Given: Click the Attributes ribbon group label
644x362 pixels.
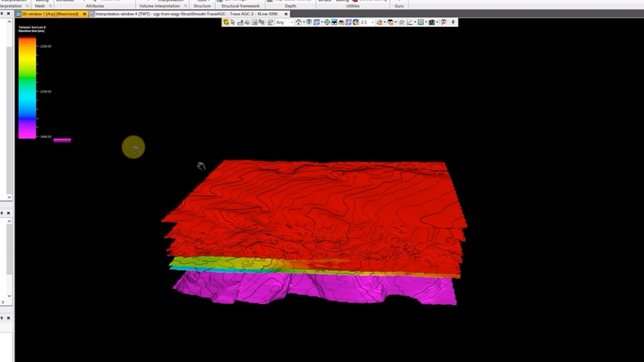Looking at the screenshot, I should [x=94, y=6].
